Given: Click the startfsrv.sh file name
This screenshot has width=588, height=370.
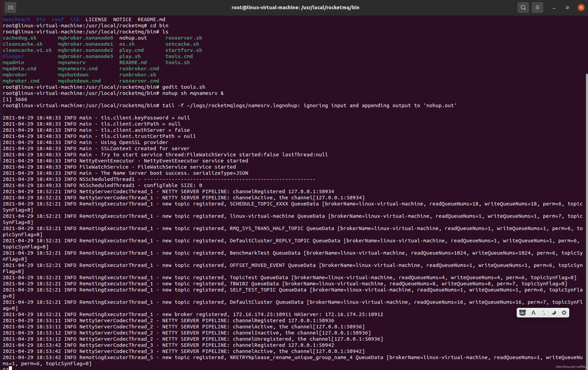Looking at the screenshot, I should 184,50.
